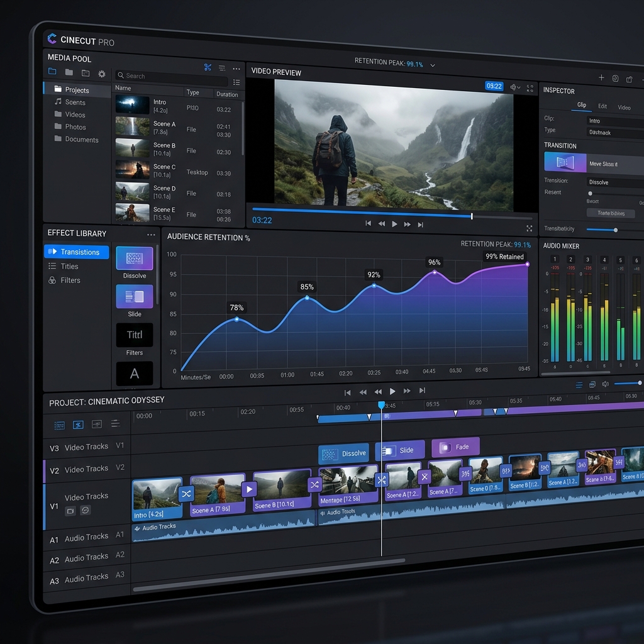644x644 pixels.
Task: Select the A2 Audio Tracks header
Action: 87,558
